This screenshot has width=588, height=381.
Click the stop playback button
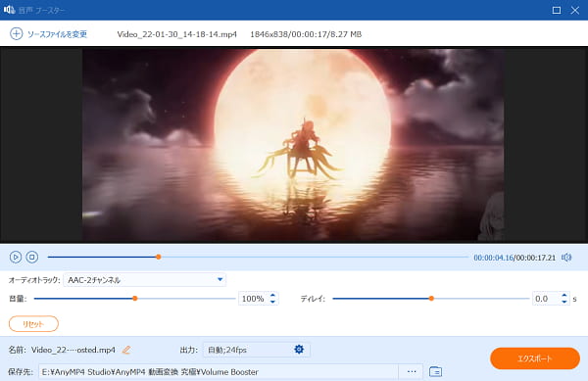pos(32,257)
